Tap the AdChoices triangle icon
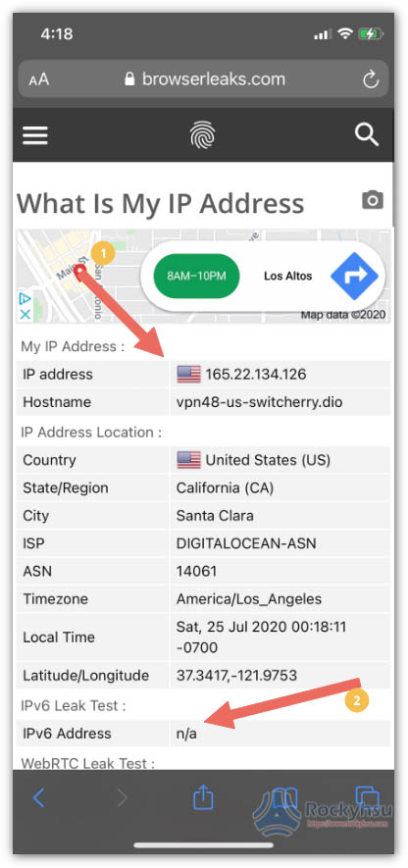This screenshot has width=408, height=868. pos(25,299)
